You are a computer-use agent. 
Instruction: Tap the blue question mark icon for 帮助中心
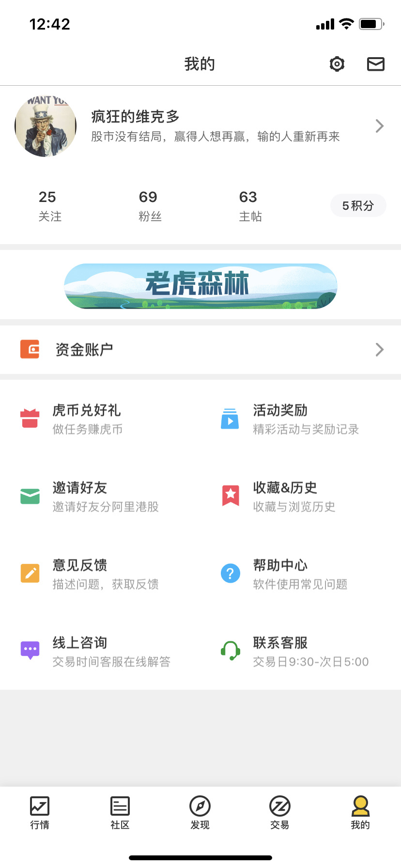[231, 573]
